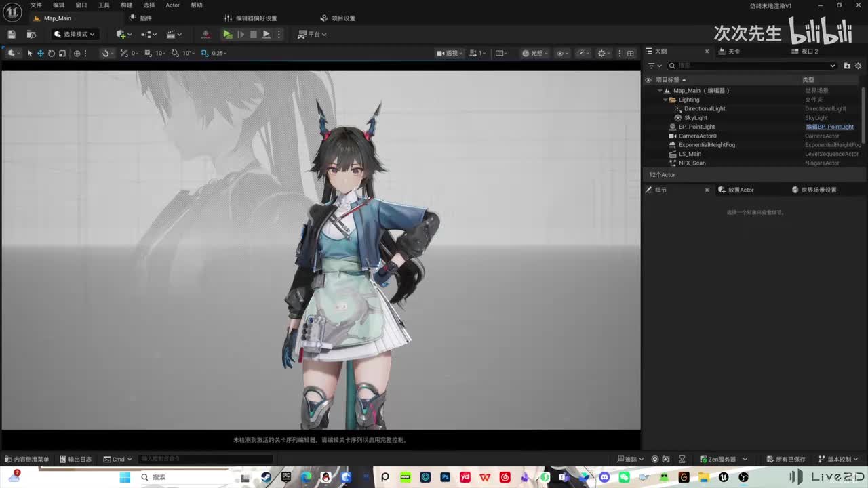Switch to the 放置Actor tab
The image size is (868, 488).
(736, 190)
